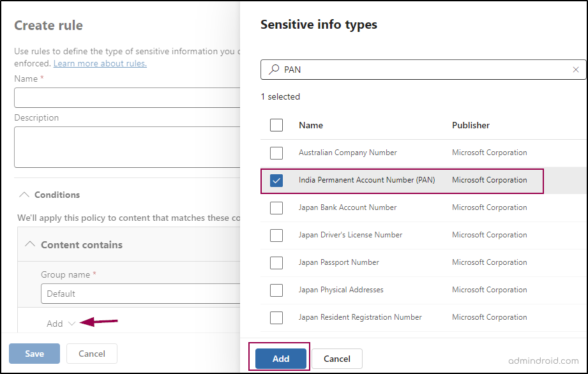Screen dimensions: 588x374
Task: Select Japan Physical Addresses checkbox
Action: (276, 290)
